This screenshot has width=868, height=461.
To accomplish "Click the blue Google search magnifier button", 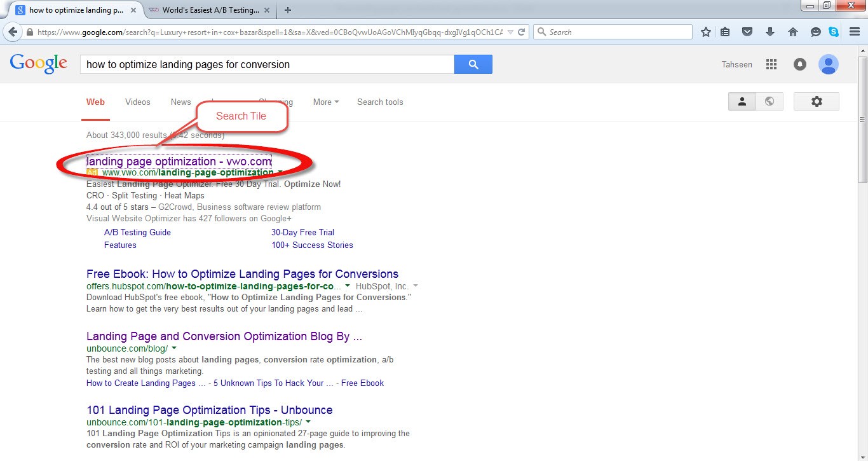I will [473, 64].
